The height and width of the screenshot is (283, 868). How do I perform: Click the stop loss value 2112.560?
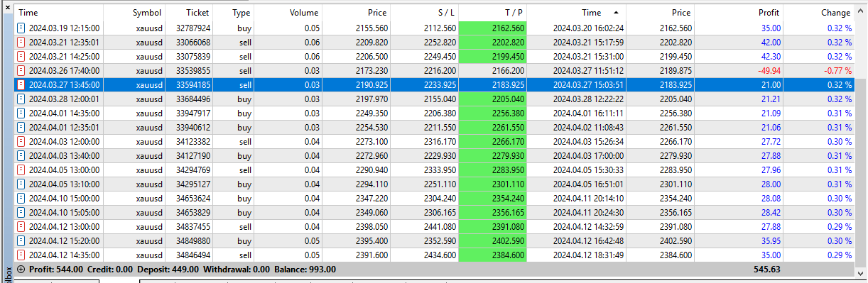point(440,28)
